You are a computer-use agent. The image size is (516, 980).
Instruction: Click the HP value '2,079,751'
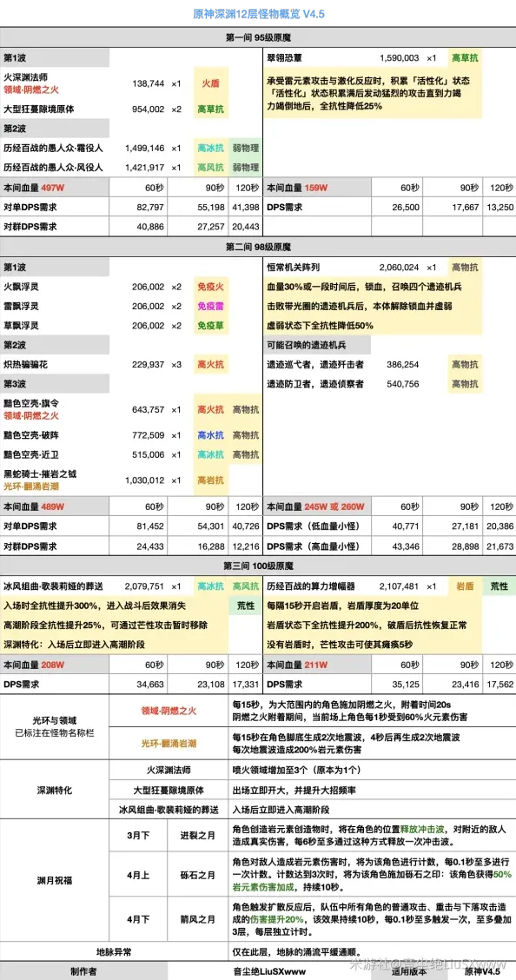[144, 586]
